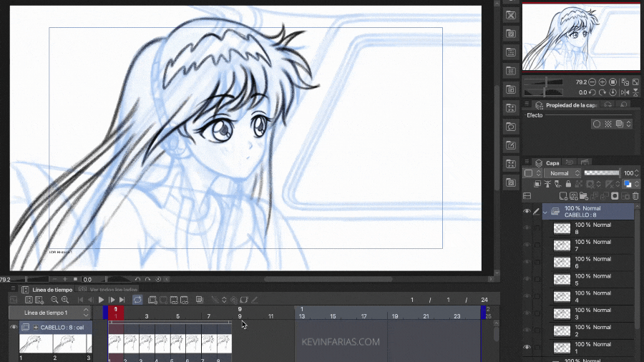
Task: Jump to the last timeline frame
Action: (x=122, y=300)
